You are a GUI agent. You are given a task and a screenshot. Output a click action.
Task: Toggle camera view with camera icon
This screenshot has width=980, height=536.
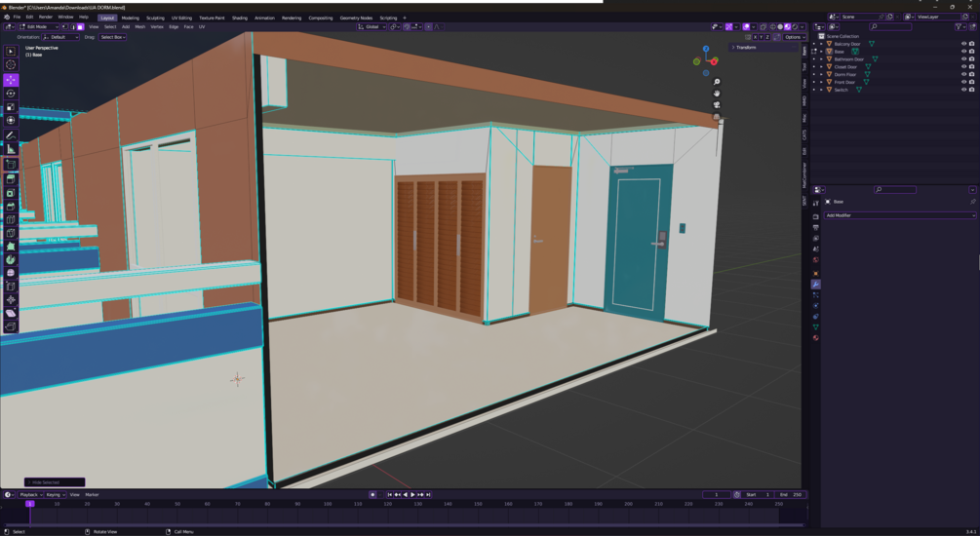717,105
